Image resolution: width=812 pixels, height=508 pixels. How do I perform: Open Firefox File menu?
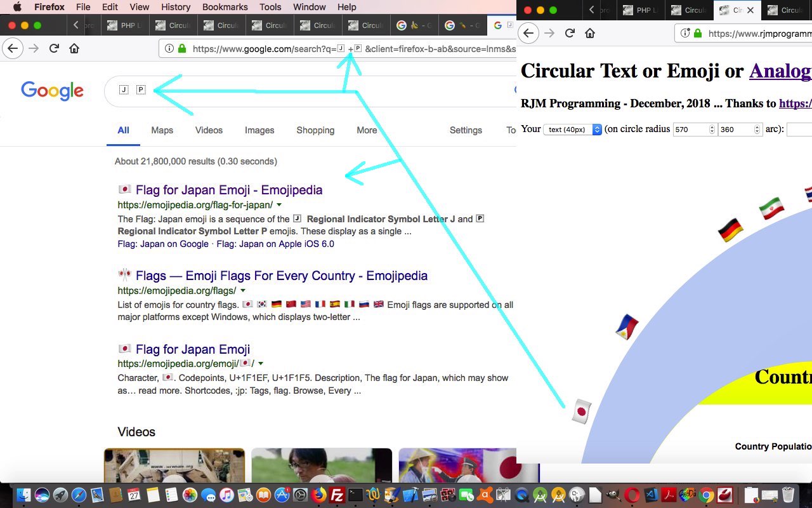pyautogui.click(x=83, y=7)
